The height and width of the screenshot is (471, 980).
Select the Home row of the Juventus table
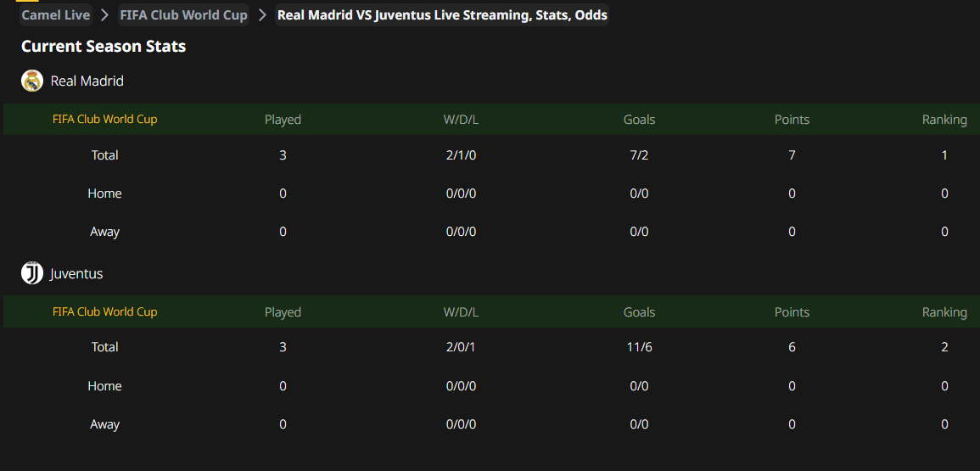[x=491, y=386]
